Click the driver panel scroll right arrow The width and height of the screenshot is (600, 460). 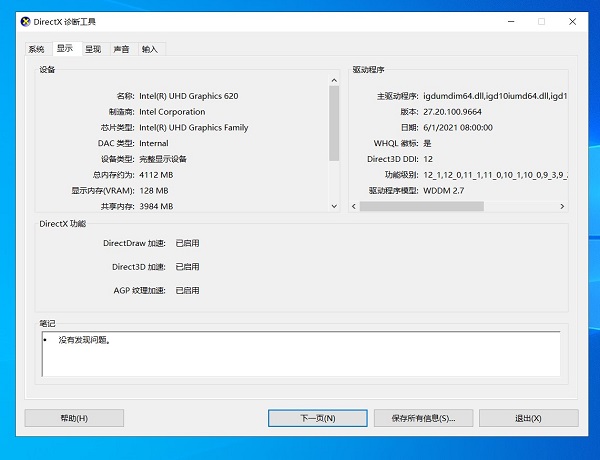click(562, 207)
